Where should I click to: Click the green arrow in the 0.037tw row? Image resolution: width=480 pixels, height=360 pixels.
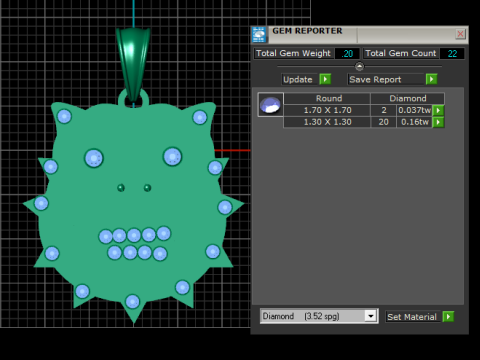[438, 110]
